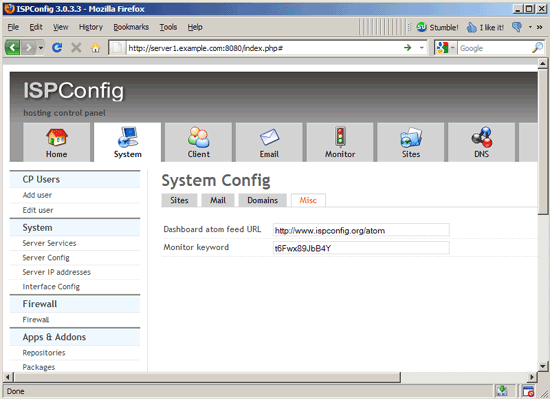Click the Firefox icon in title bar
Screen dimensions: 550x399
coord(9,9)
